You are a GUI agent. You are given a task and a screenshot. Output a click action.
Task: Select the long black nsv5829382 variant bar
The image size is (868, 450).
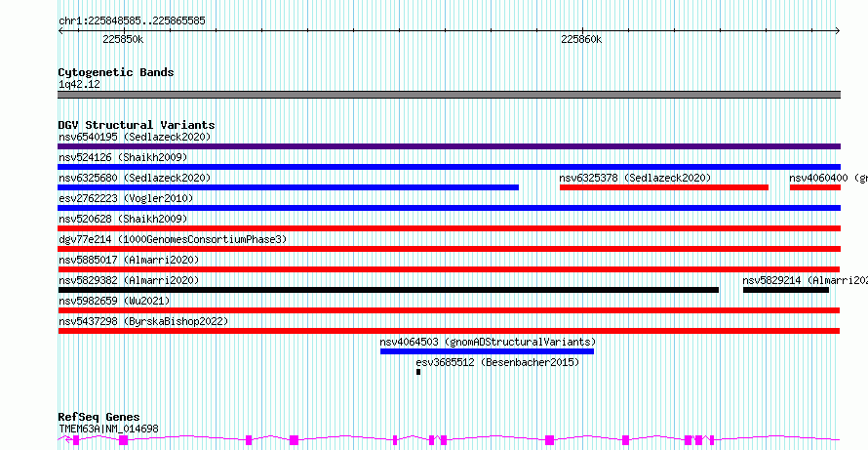click(388, 290)
